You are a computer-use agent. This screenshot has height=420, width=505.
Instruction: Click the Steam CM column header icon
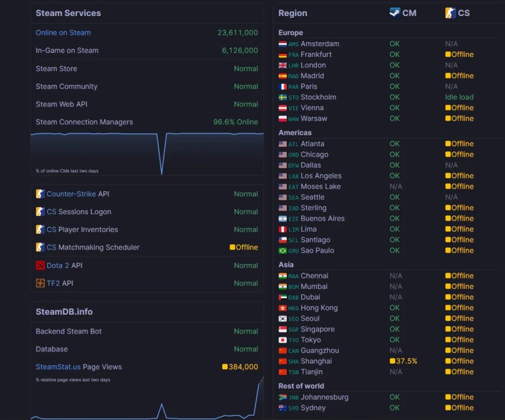[x=395, y=12]
